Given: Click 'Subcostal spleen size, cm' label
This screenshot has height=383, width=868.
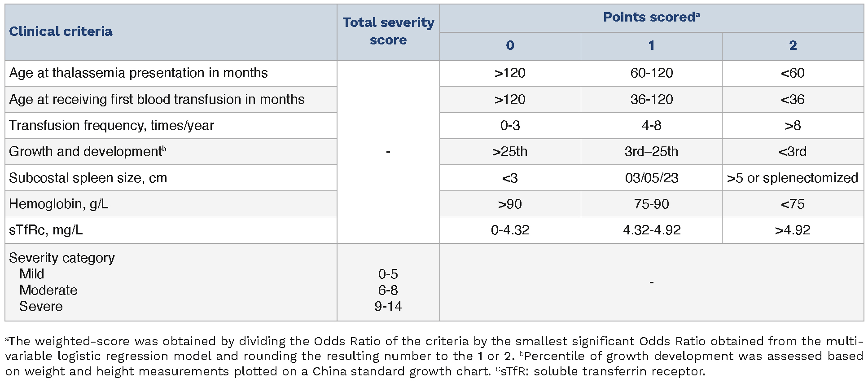Looking at the screenshot, I should coord(88,178).
